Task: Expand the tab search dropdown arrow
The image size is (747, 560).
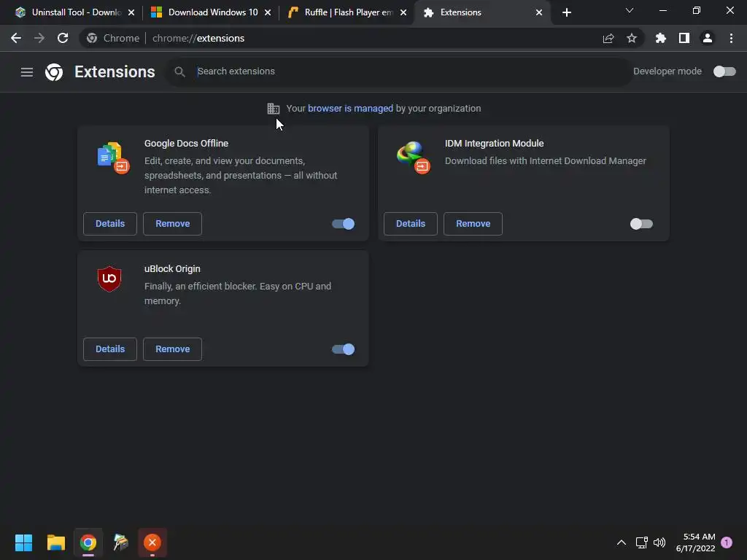Action: (630, 10)
